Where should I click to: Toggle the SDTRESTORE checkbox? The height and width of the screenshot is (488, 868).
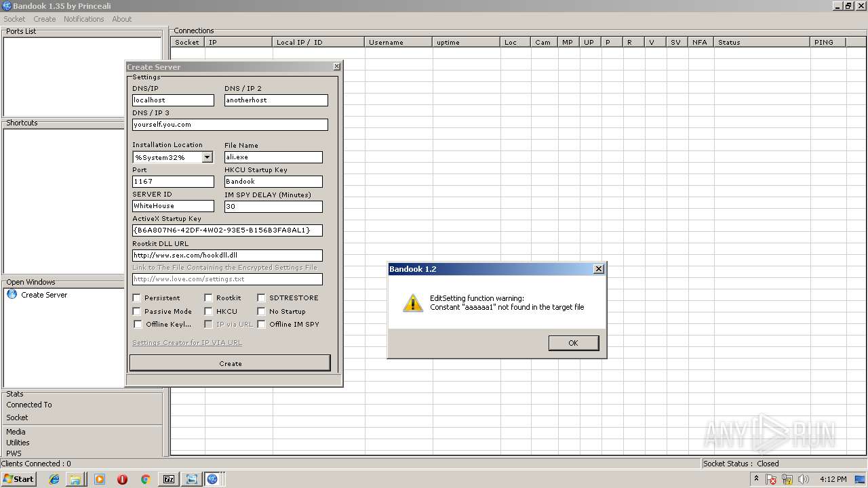point(261,298)
